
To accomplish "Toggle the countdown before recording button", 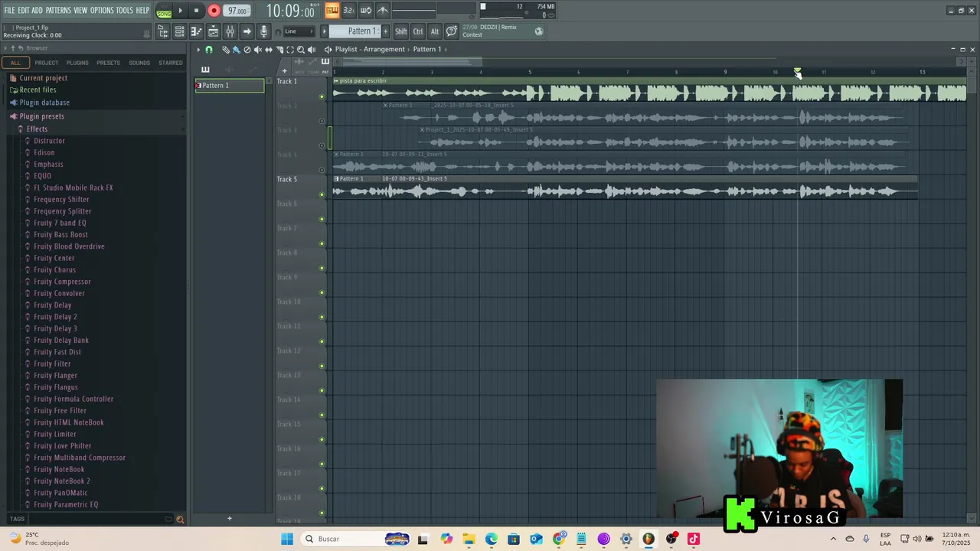I will 348,10.
